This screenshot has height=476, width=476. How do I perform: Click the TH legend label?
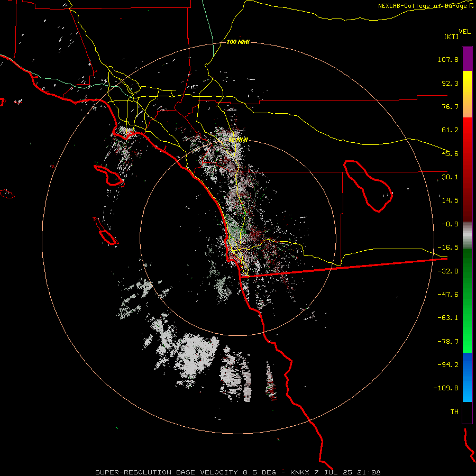(x=454, y=412)
